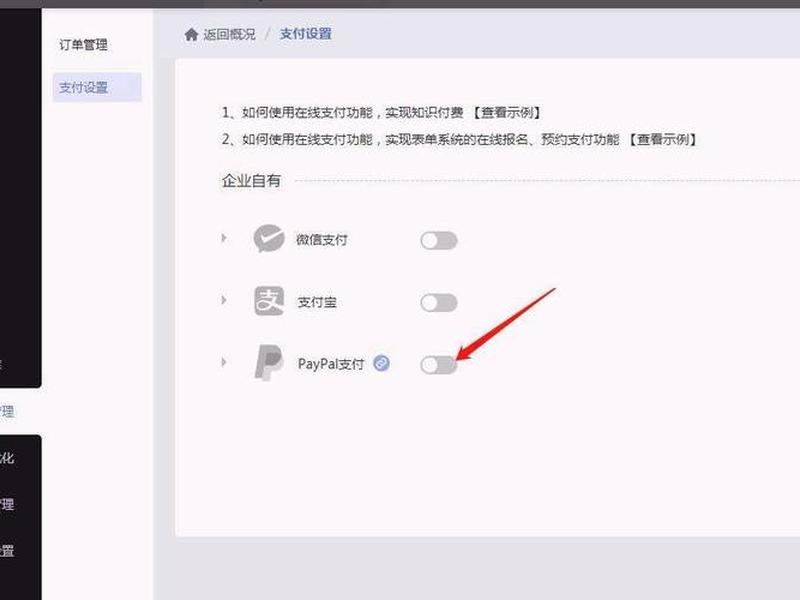Go back via 返回概况 breadcrumb
Screen dimensions: 800x600
tap(230, 35)
